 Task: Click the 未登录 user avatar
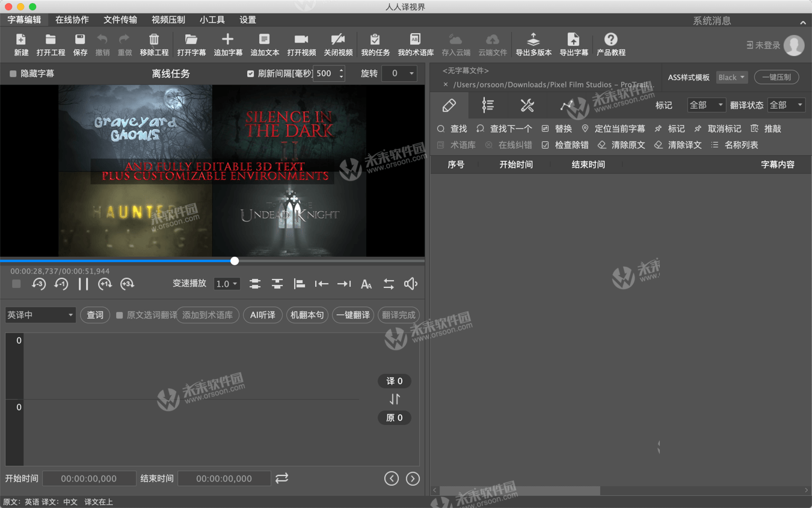794,45
